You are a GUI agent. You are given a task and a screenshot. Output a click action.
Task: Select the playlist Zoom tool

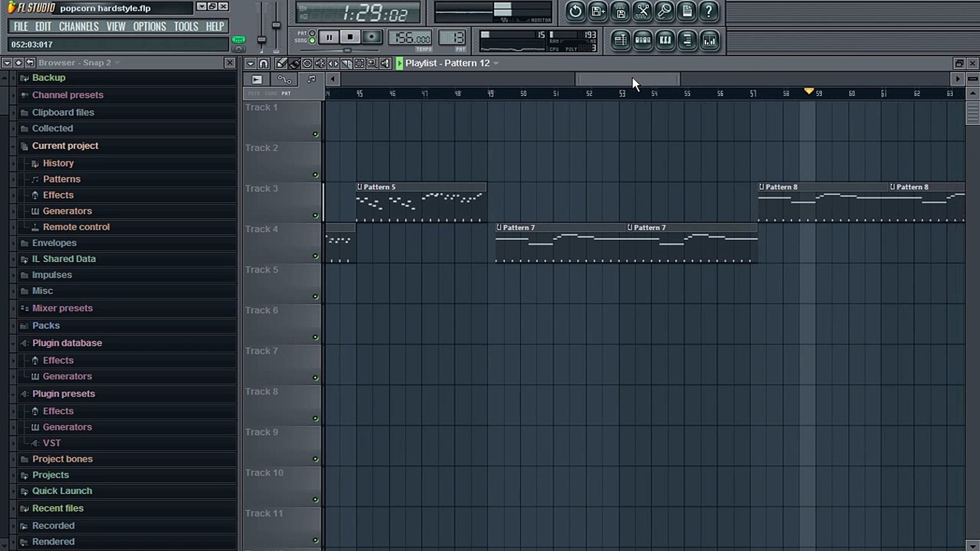coord(372,63)
